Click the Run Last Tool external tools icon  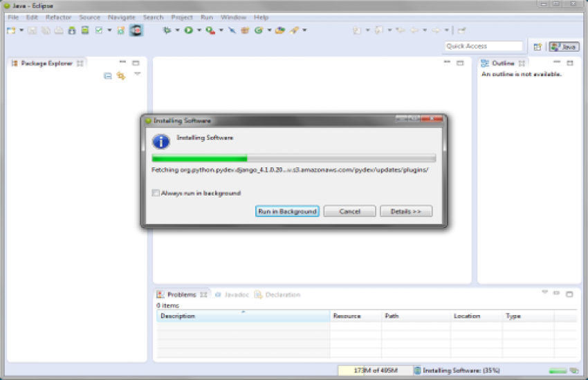[x=210, y=30]
